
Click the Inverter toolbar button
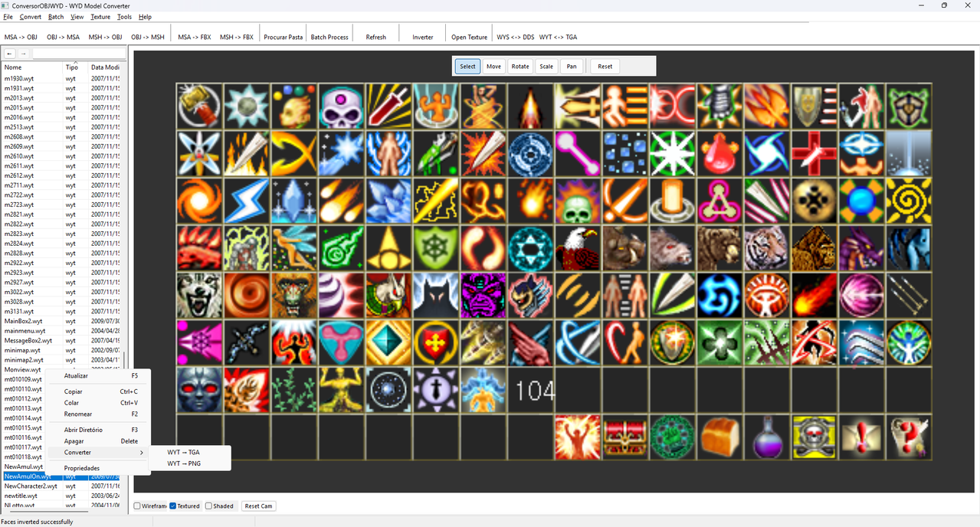click(x=423, y=37)
